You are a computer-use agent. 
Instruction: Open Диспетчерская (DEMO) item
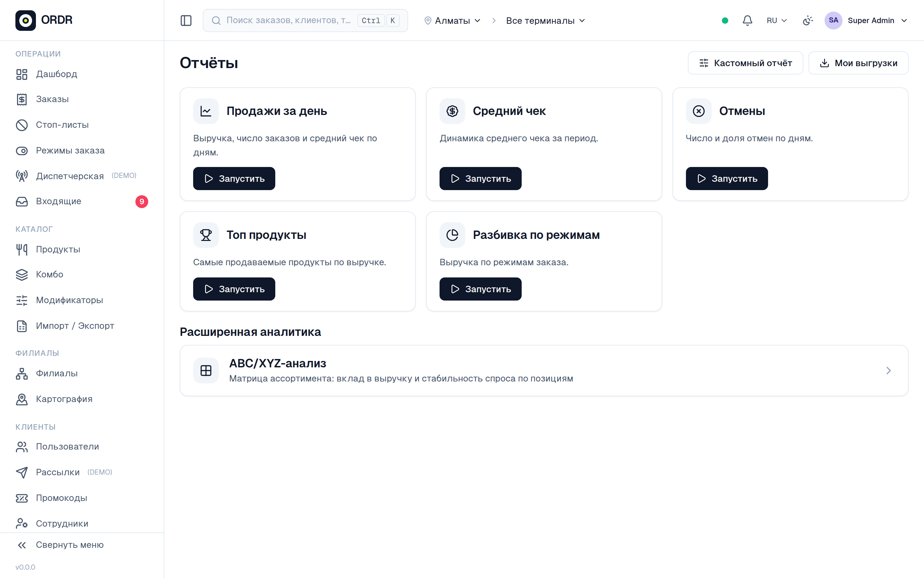pyautogui.click(x=82, y=176)
